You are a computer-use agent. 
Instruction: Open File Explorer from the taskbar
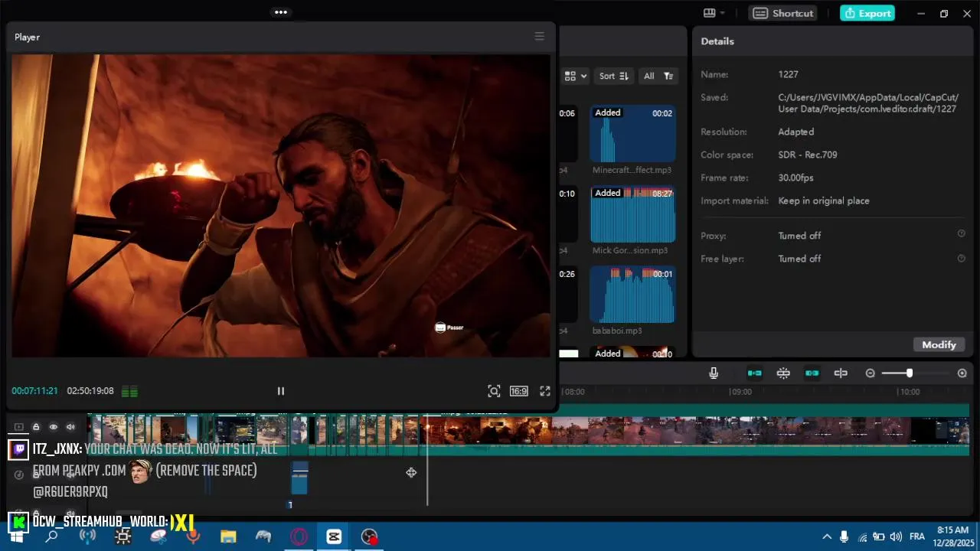point(228,536)
